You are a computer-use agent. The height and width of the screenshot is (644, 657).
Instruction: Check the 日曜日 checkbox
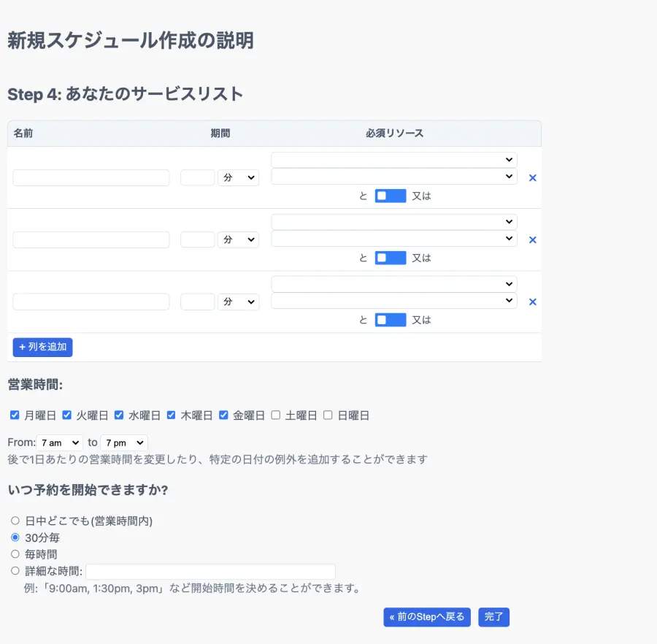[x=328, y=415]
